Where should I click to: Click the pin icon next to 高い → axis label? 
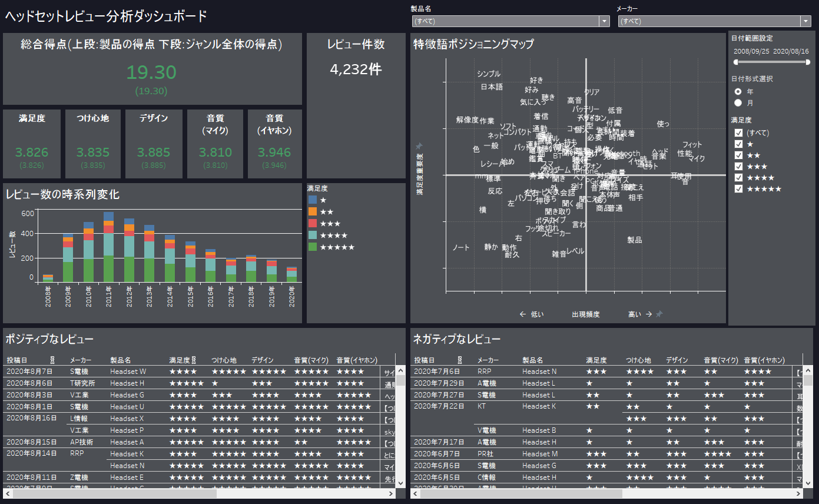[659, 314]
